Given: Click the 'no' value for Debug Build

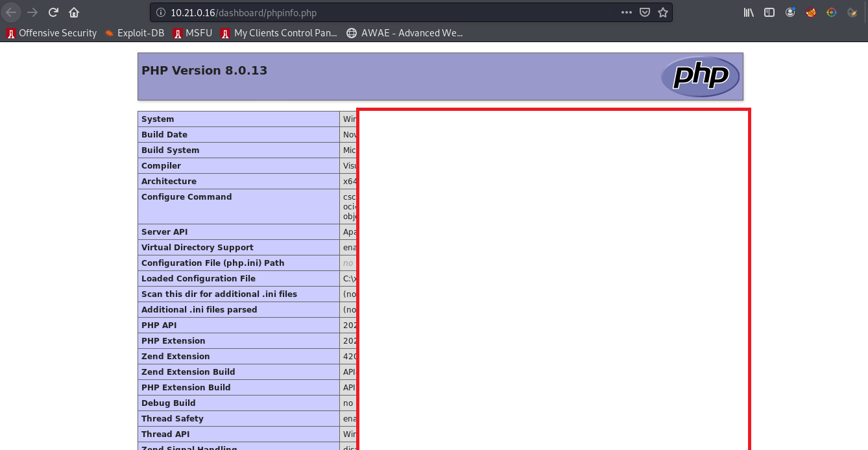Looking at the screenshot, I should click(x=348, y=403).
